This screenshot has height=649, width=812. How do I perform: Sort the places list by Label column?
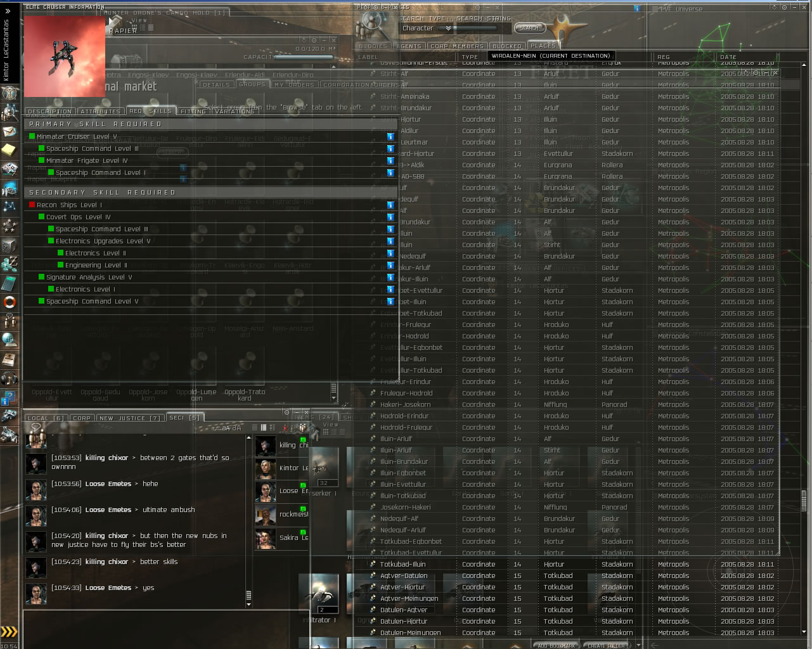point(368,57)
